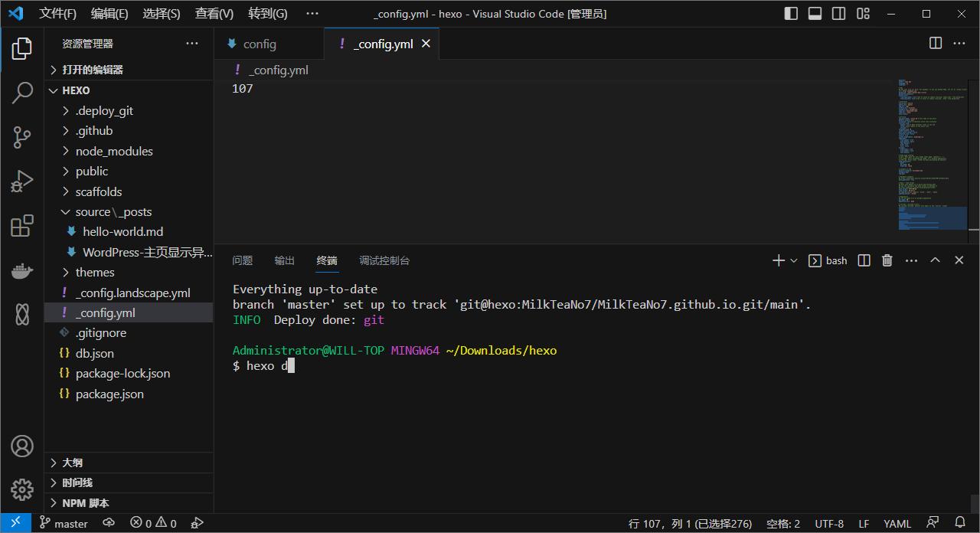The height and width of the screenshot is (533, 980).
Task: Open the Extensions view
Action: [22, 226]
